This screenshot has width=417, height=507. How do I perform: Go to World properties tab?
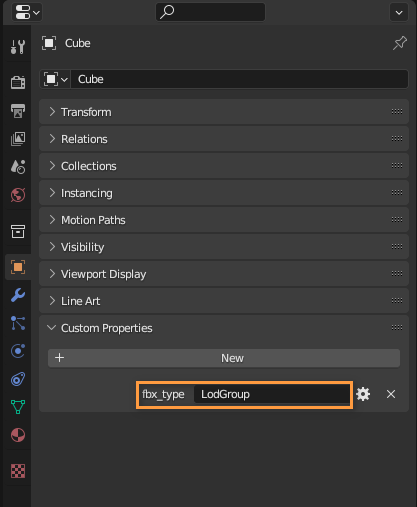click(x=18, y=195)
